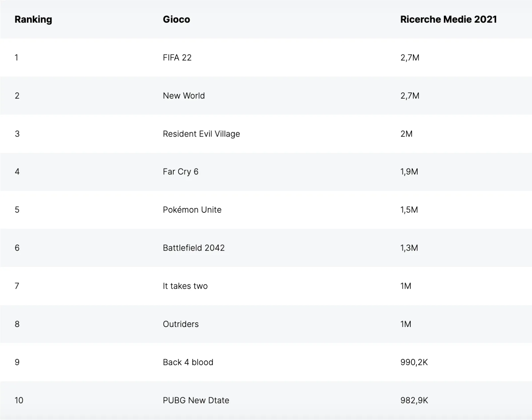Screen dimensions: 532x420
Task: Click the 2,7M value for FIFA 22
Action: click(x=410, y=58)
